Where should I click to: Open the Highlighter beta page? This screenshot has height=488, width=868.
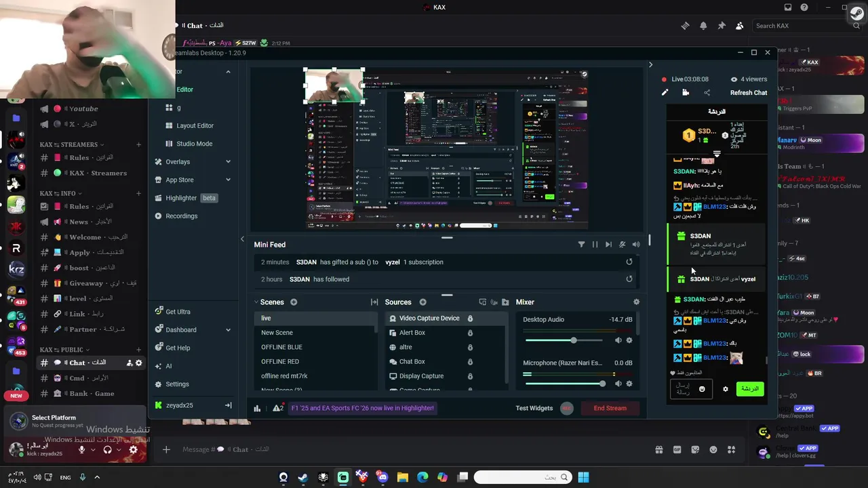[x=187, y=198]
